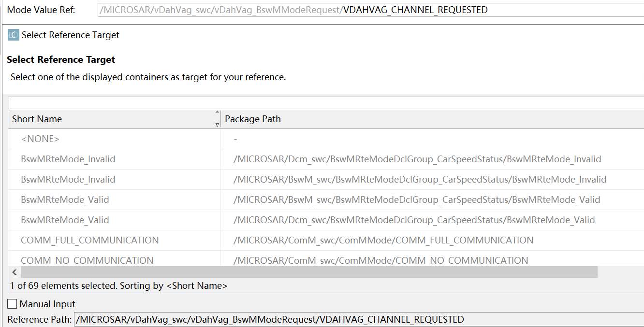644x327 pixels.
Task: Select BswMRteMode_Invalid in Dcm_swc package
Action: tap(326, 159)
